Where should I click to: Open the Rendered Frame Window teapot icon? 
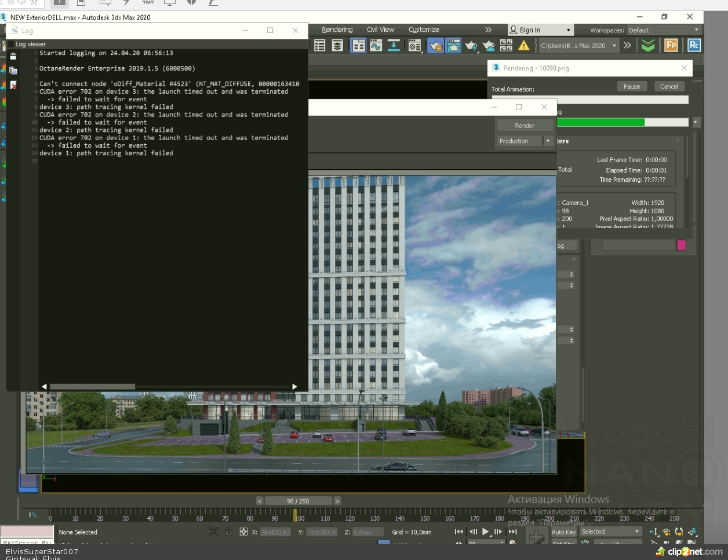pos(453,45)
